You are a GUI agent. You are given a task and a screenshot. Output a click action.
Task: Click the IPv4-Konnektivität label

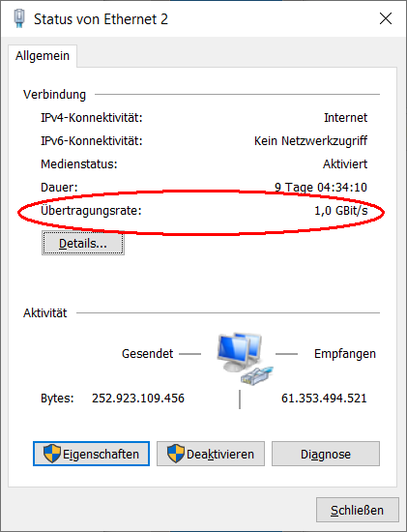(x=92, y=118)
